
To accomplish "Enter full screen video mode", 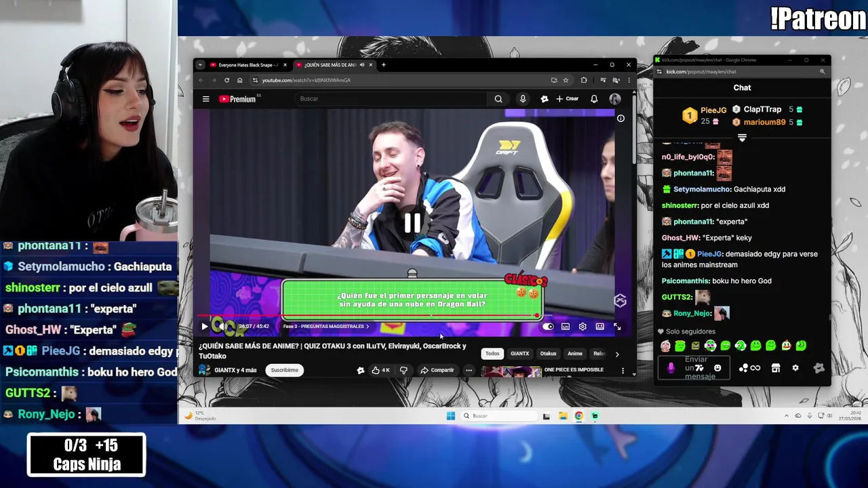I will click(x=617, y=327).
